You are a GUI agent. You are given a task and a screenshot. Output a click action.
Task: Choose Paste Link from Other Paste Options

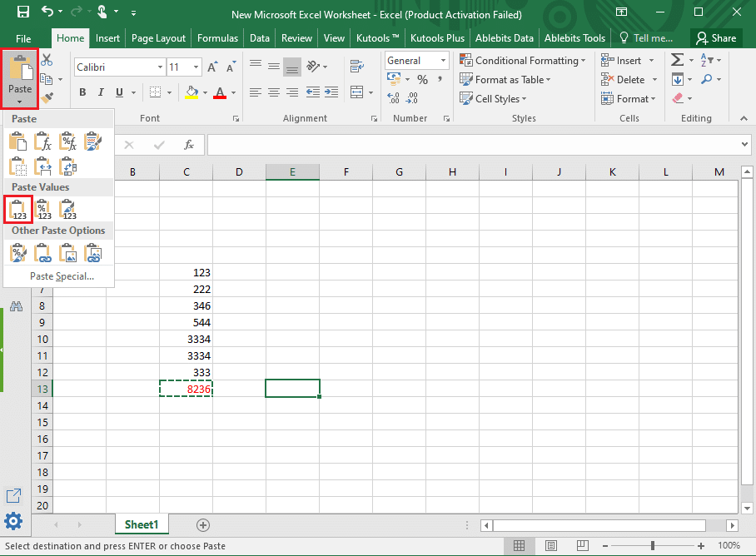(x=42, y=251)
